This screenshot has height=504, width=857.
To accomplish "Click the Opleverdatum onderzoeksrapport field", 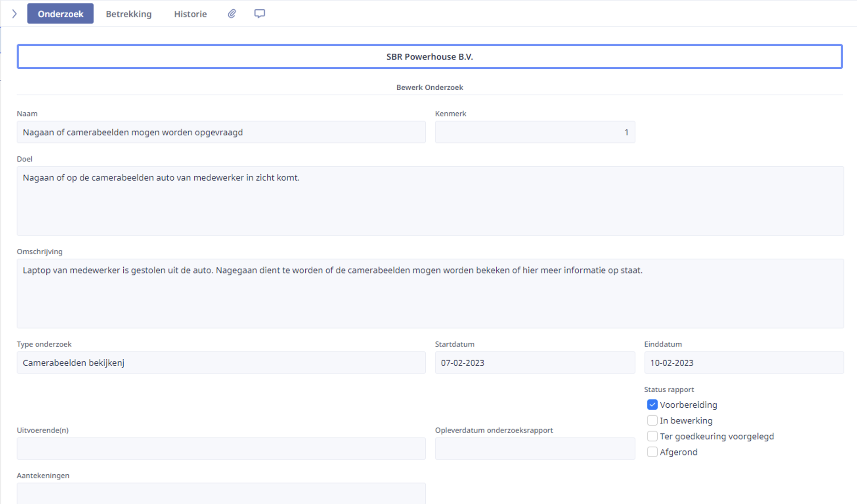I will pos(535,449).
